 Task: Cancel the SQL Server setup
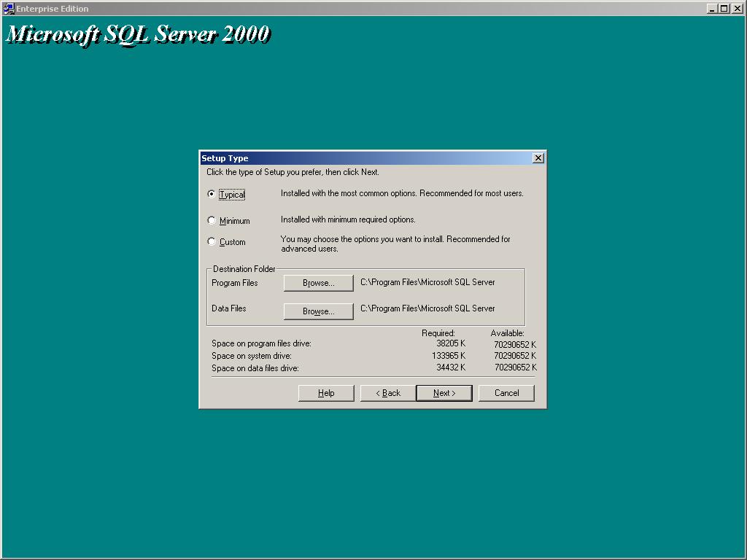click(x=506, y=393)
